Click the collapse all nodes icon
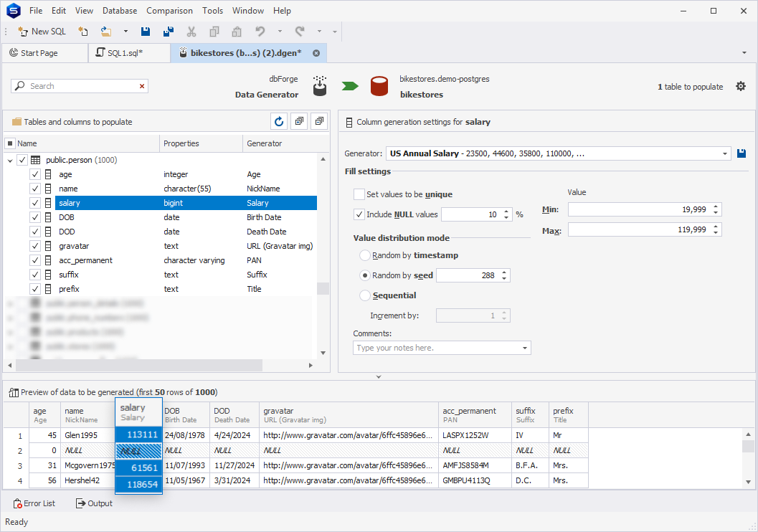 point(319,122)
